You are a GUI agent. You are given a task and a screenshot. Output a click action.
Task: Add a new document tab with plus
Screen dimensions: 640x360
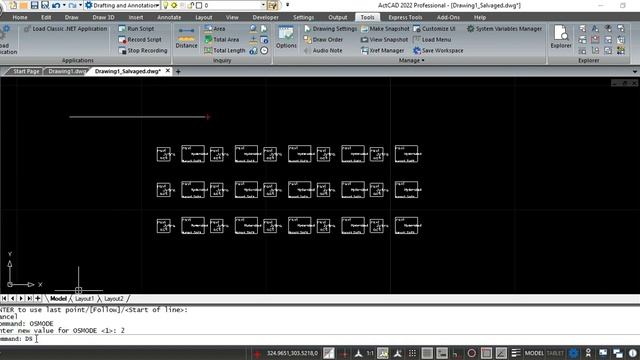click(x=178, y=71)
